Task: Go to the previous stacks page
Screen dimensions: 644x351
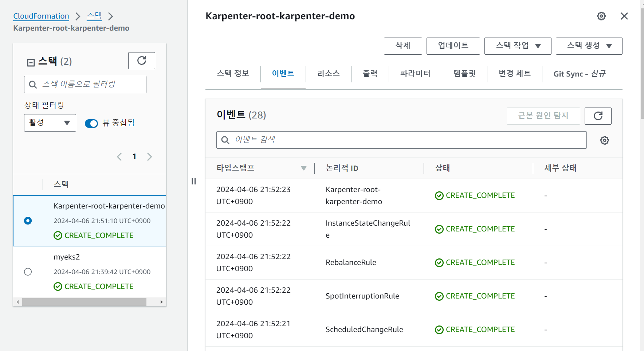Action: pyautogui.click(x=119, y=157)
